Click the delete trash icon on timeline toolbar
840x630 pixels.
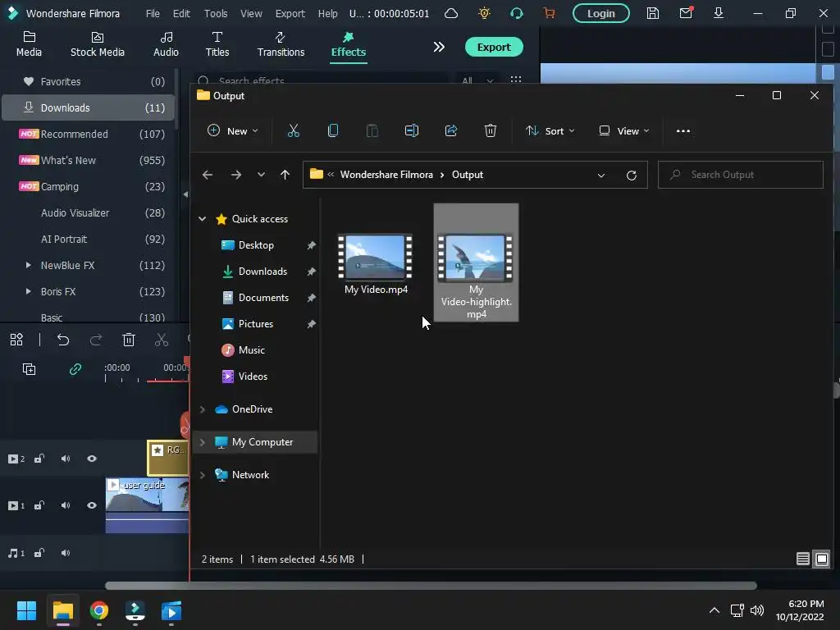pyautogui.click(x=129, y=340)
